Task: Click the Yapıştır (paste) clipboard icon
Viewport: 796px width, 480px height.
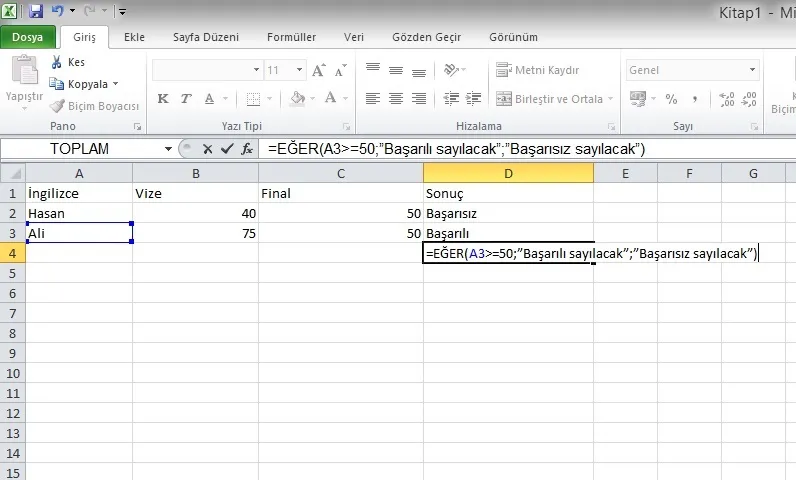Action: (x=24, y=74)
